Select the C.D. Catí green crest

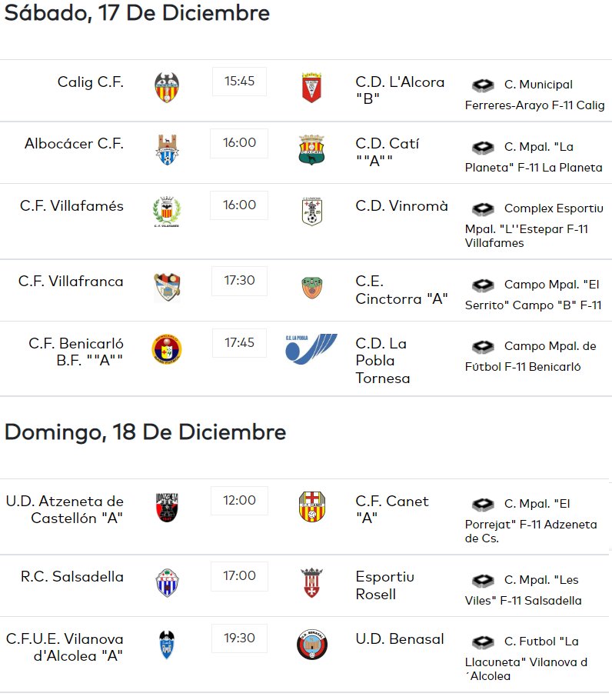[311, 149]
